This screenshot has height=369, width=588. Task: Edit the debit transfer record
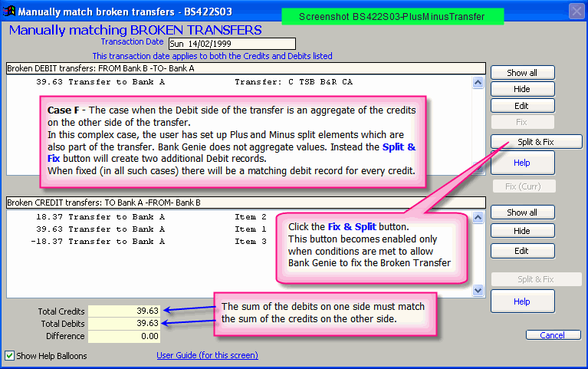521,105
